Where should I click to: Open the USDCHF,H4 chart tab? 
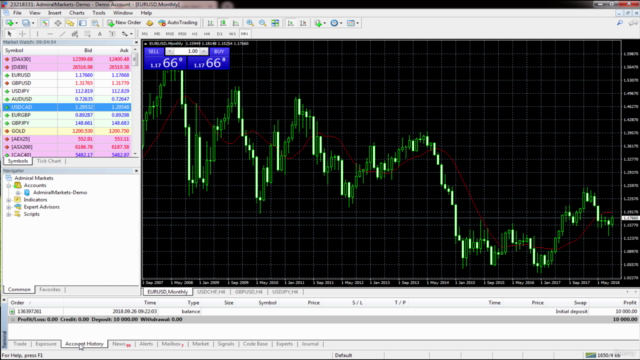coord(211,292)
